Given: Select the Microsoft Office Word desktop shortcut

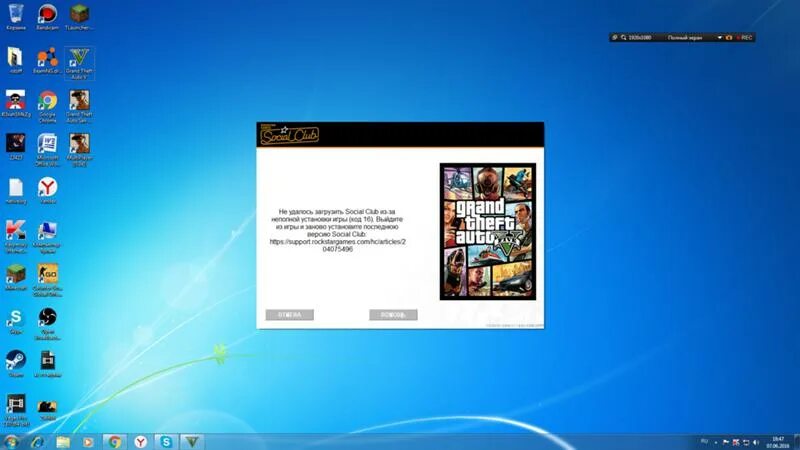Looking at the screenshot, I should point(47,150).
